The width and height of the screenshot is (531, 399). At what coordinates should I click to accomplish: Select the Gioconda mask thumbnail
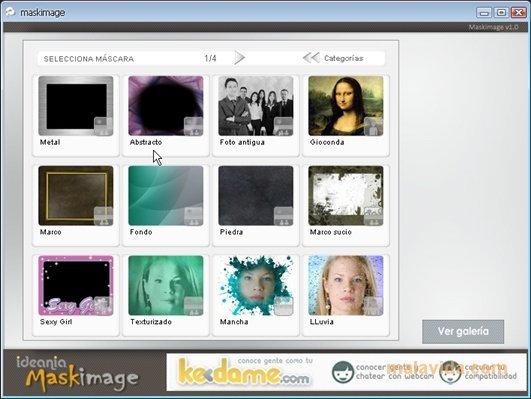coord(346,106)
